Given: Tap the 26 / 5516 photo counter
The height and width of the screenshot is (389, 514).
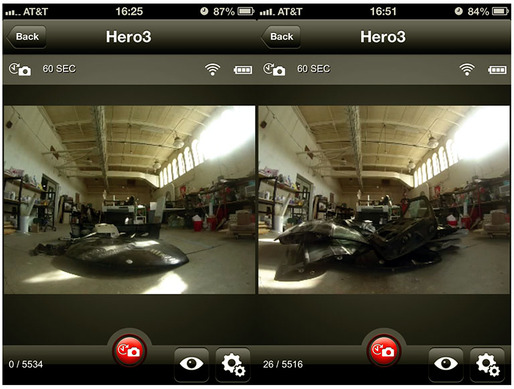Looking at the screenshot, I should 283,364.
